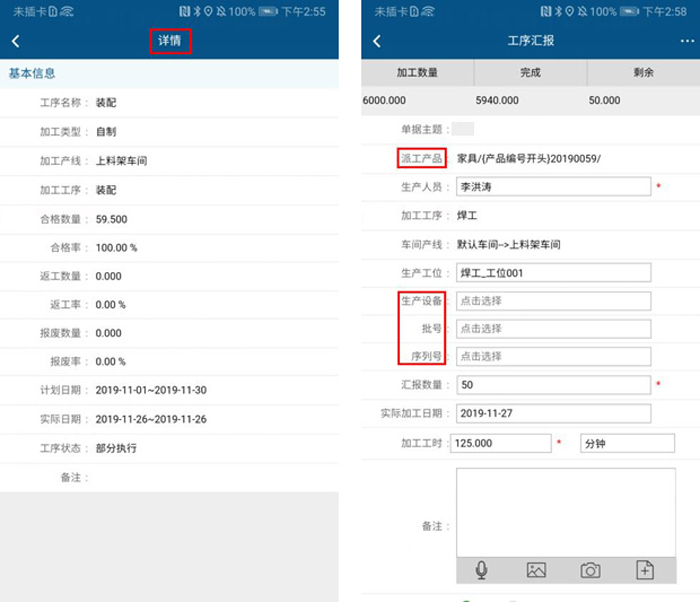Screen dimensions: 700x602
Task: Open the 序列号 selection field
Action: tap(553, 357)
